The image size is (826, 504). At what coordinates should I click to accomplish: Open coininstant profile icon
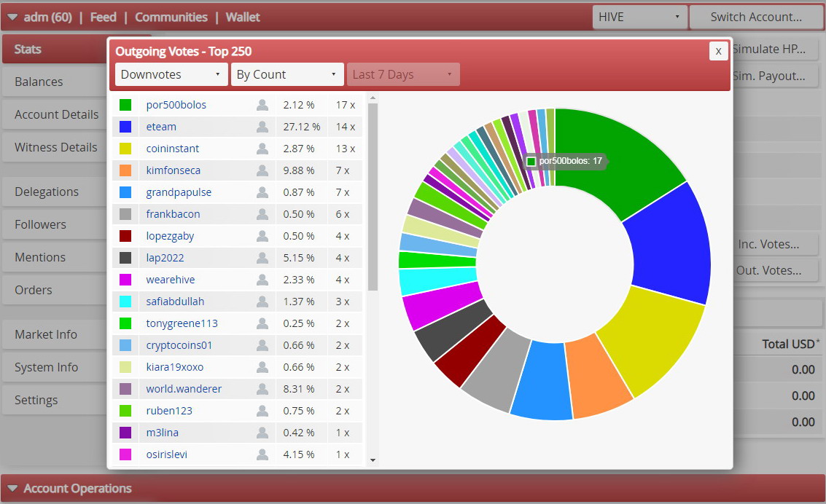(x=262, y=149)
